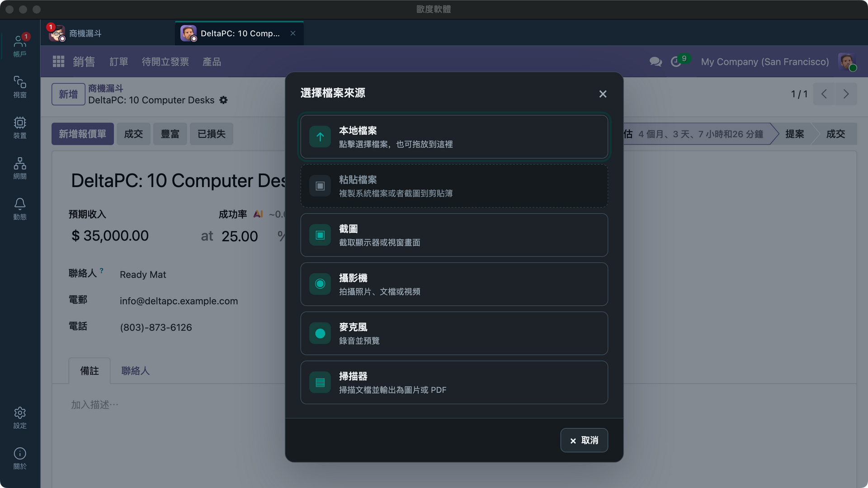Click the 攝影機 camera icon
Screen dimensions: 868x488
click(x=320, y=284)
